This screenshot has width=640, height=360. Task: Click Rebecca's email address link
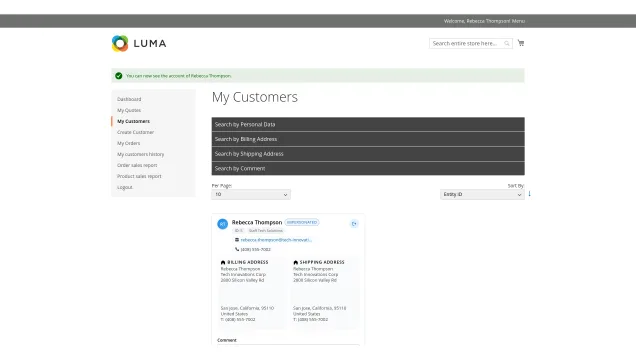(x=276, y=240)
